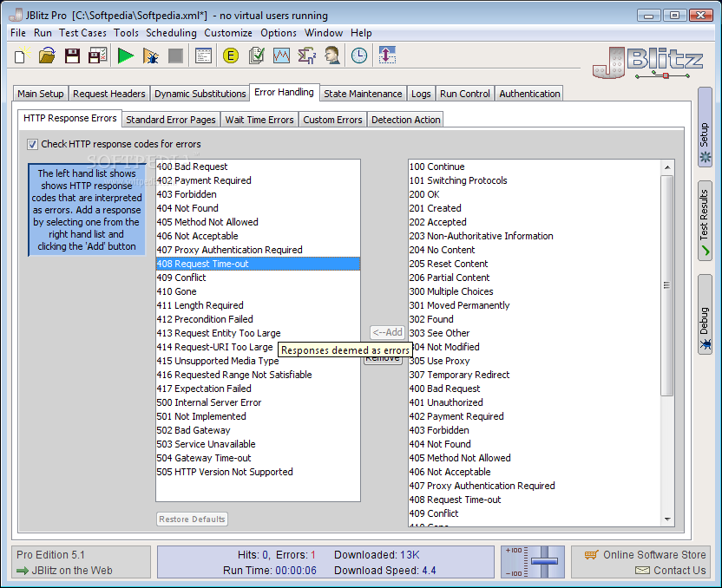Screen dimensions: 722x588
Task: Open the File menu
Action: pos(18,33)
